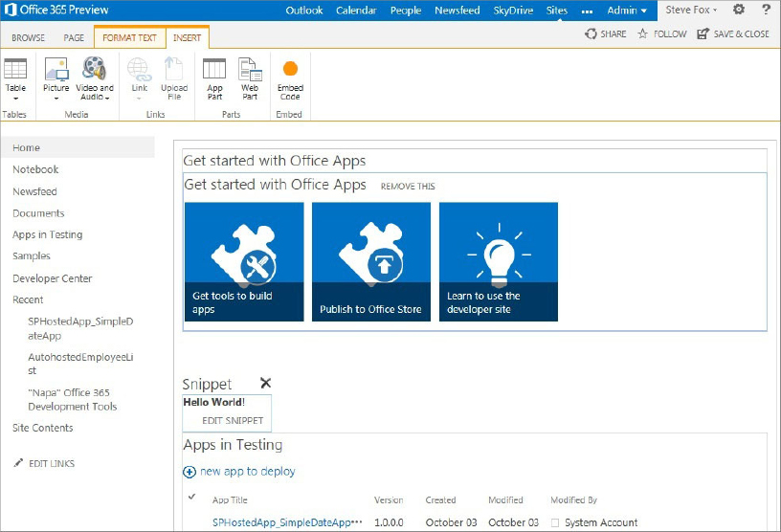The image size is (781, 532).
Task: Sort by the Modified By column header
Action: click(x=574, y=500)
